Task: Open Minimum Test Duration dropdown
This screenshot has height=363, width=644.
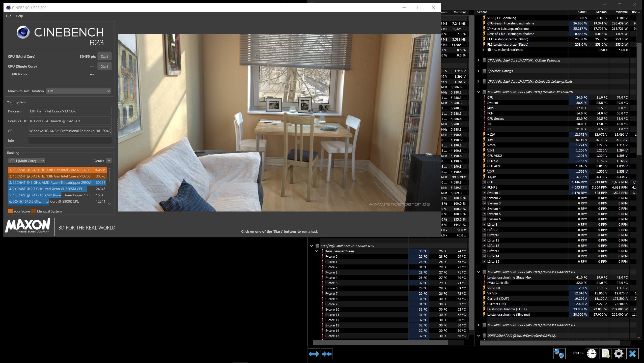Action: pos(78,91)
